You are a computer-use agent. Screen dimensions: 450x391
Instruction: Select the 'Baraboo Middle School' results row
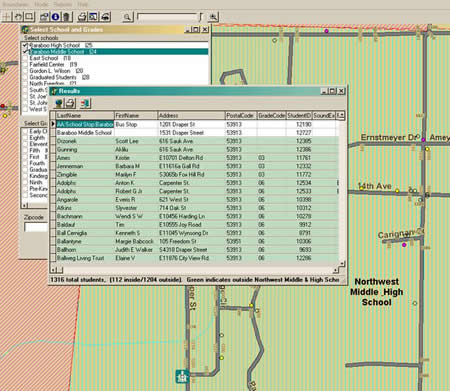pyautogui.click(x=197, y=133)
